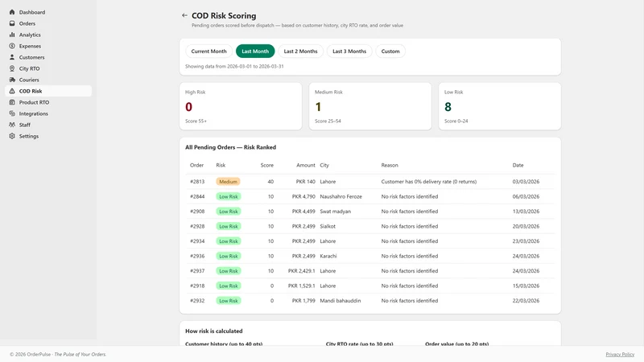Click the High Risk summary card
Screen dimensions: 644x362
(241, 106)
